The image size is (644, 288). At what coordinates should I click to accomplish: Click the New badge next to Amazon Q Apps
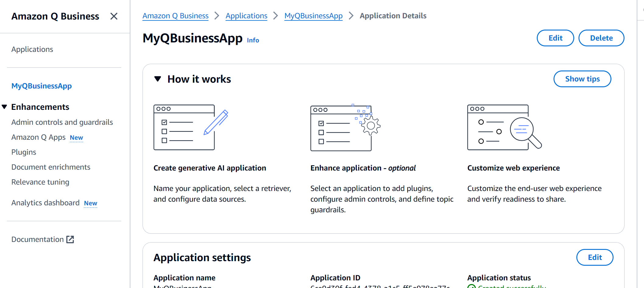click(x=76, y=138)
